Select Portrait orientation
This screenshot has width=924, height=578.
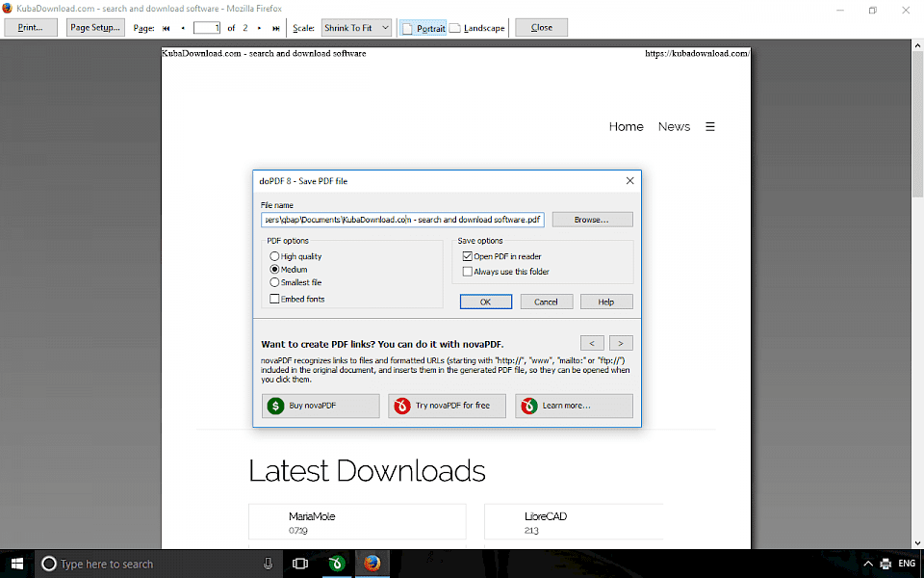(423, 28)
